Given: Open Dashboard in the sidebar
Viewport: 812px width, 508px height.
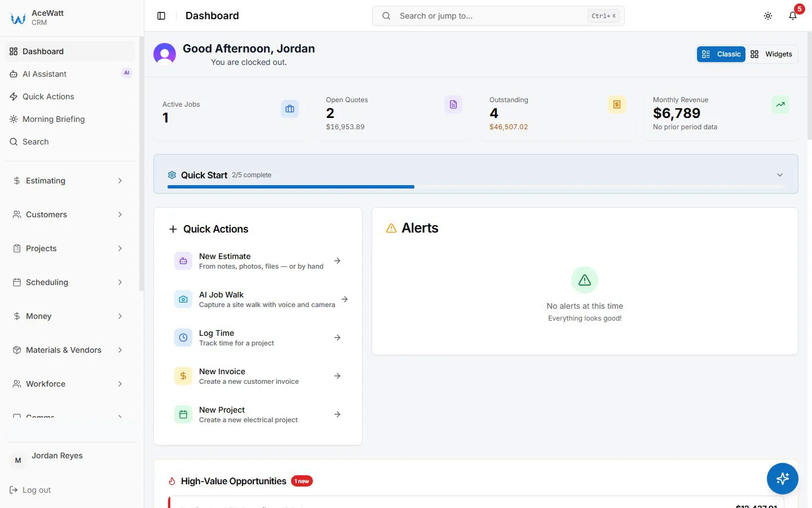Looking at the screenshot, I should (x=70, y=51).
